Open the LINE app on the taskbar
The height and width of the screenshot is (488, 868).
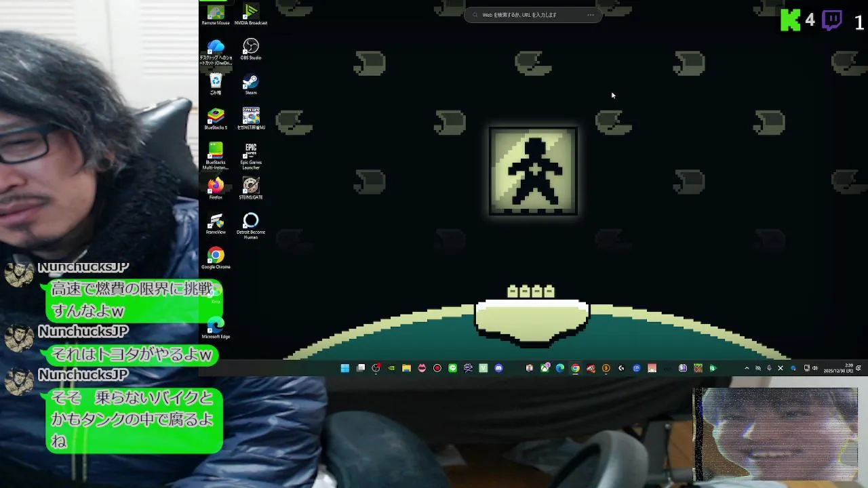[452, 368]
